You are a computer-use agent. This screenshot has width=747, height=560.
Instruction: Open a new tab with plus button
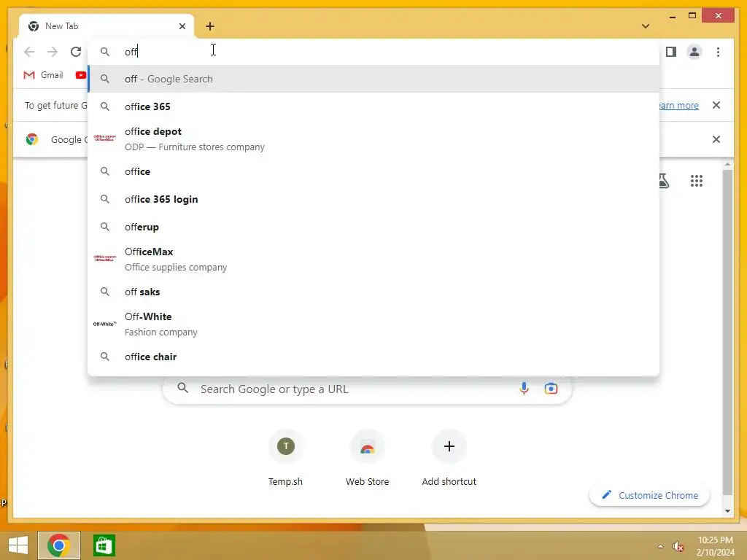[x=210, y=26]
